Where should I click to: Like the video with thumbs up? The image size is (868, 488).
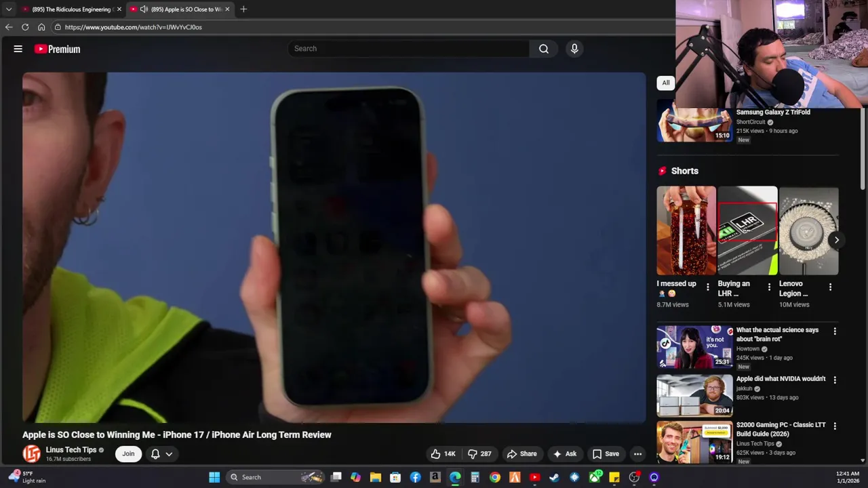click(x=443, y=454)
